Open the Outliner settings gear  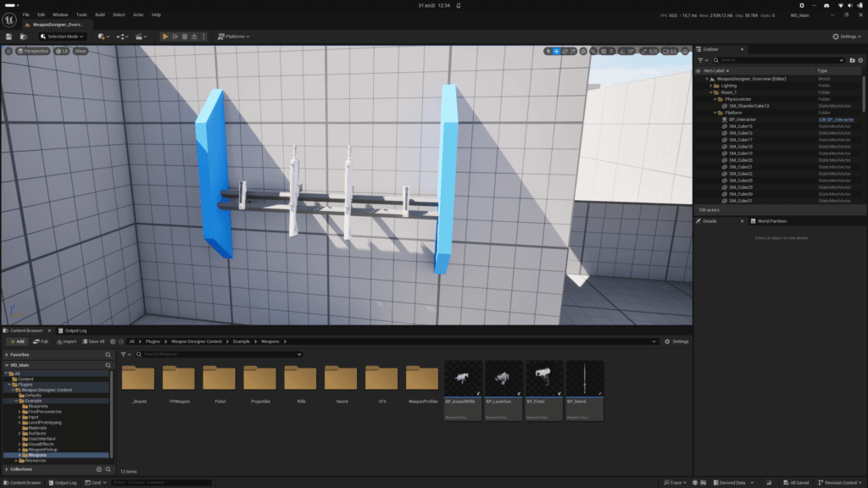[861, 60]
